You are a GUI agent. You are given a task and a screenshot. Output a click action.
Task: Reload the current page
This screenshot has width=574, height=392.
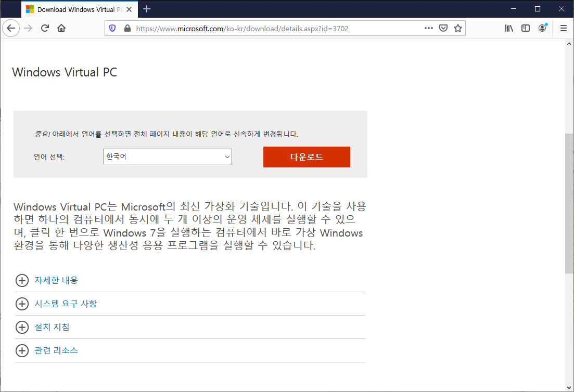pyautogui.click(x=45, y=28)
